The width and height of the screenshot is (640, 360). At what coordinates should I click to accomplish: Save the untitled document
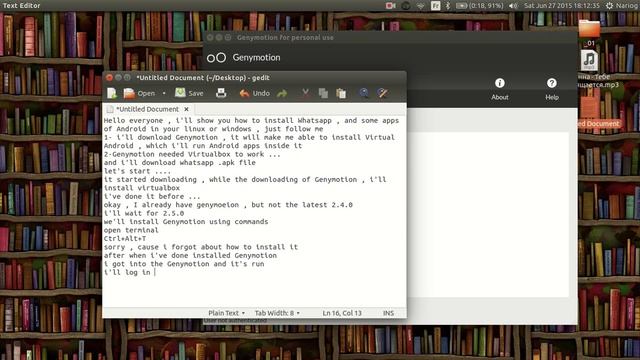pos(189,93)
